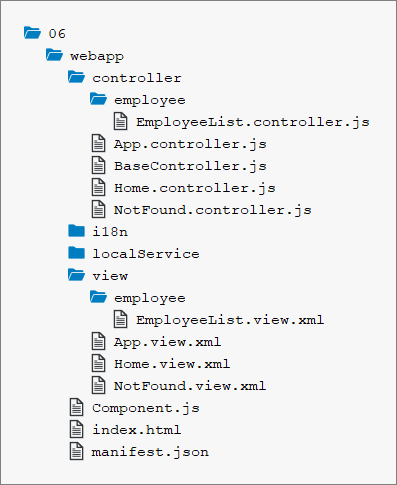This screenshot has width=397, height=485.
Task: Expand the localService folder
Action: [x=146, y=254]
